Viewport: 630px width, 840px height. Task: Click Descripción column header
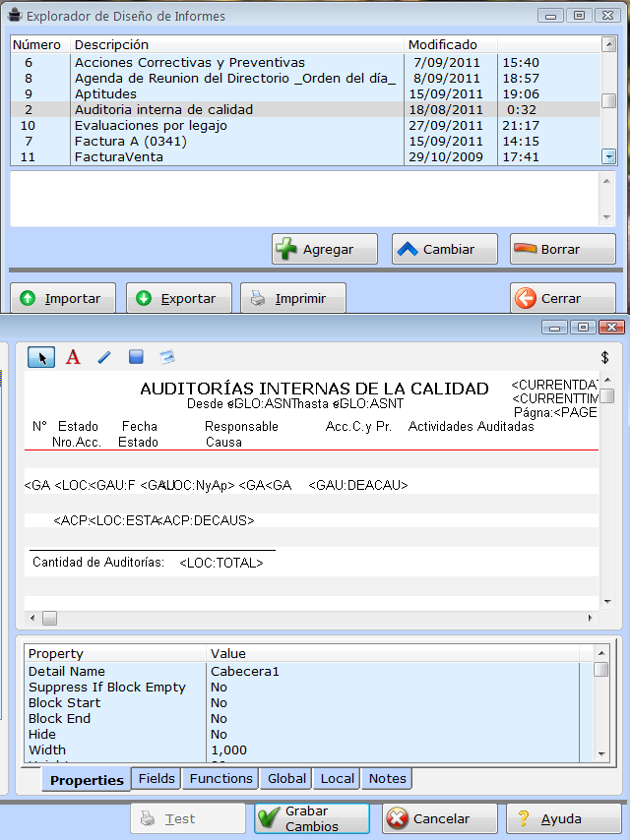pyautogui.click(x=237, y=44)
